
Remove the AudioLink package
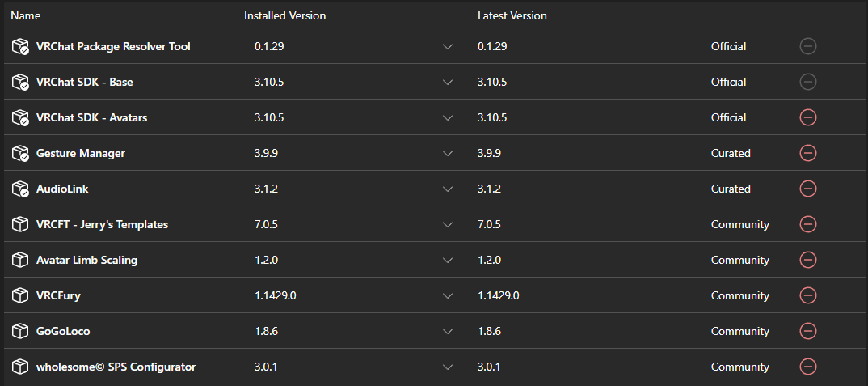(x=807, y=189)
